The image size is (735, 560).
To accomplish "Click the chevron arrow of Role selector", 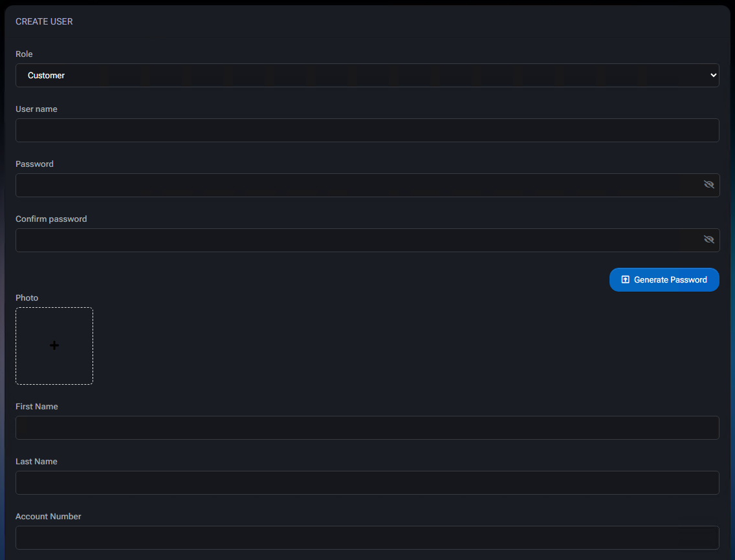I will 714,76.
